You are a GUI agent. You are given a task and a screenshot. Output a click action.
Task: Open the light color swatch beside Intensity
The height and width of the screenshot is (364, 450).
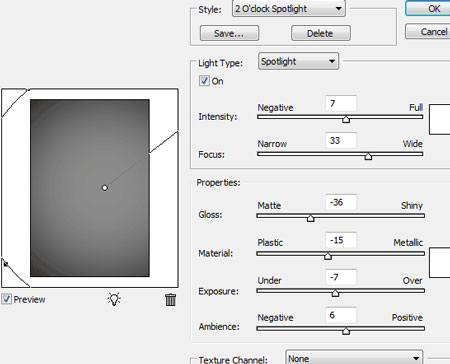pos(439,119)
